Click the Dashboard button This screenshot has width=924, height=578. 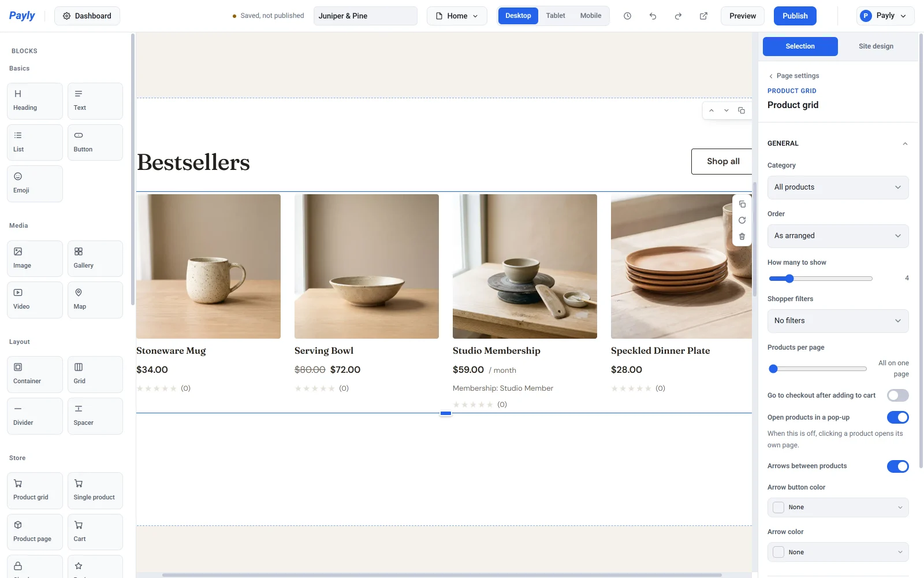(x=87, y=16)
